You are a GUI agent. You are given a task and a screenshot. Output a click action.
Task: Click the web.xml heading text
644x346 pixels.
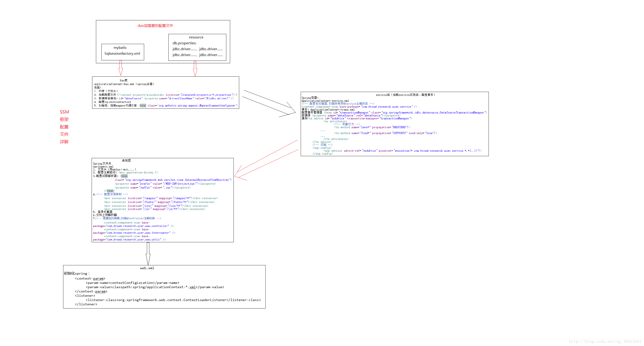pos(147,268)
